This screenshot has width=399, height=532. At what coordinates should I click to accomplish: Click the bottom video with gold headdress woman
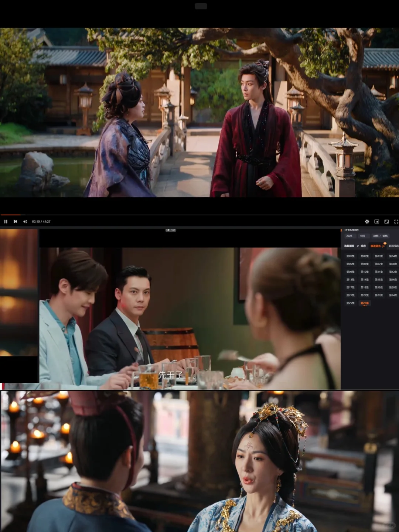[199, 461]
